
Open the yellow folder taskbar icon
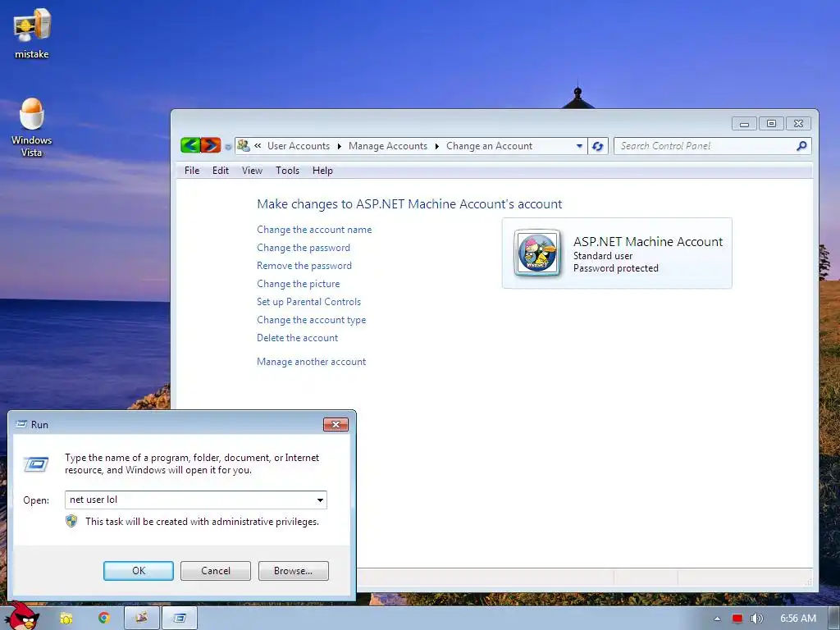pyautogui.click(x=66, y=619)
